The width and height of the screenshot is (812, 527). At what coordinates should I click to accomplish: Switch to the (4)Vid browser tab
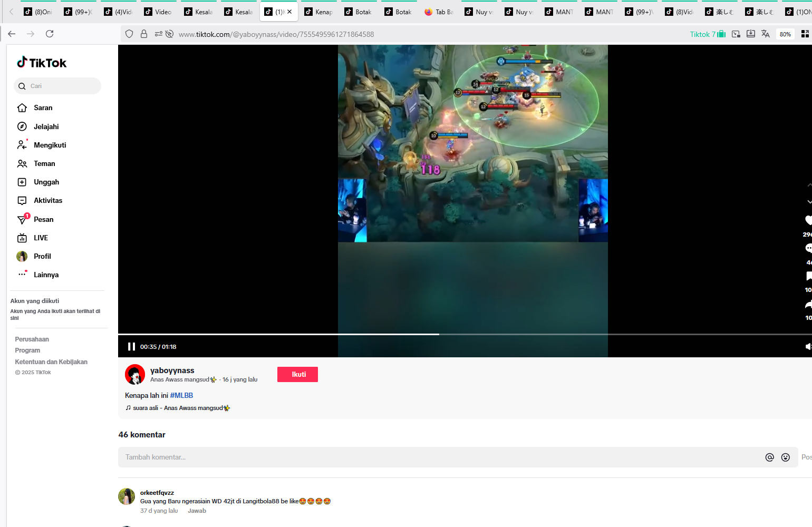coord(119,12)
